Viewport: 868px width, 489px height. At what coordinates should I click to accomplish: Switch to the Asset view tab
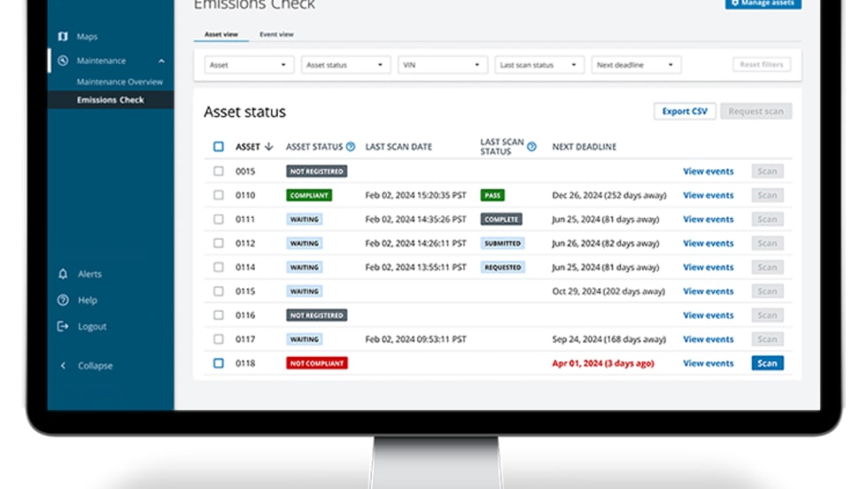pos(221,35)
